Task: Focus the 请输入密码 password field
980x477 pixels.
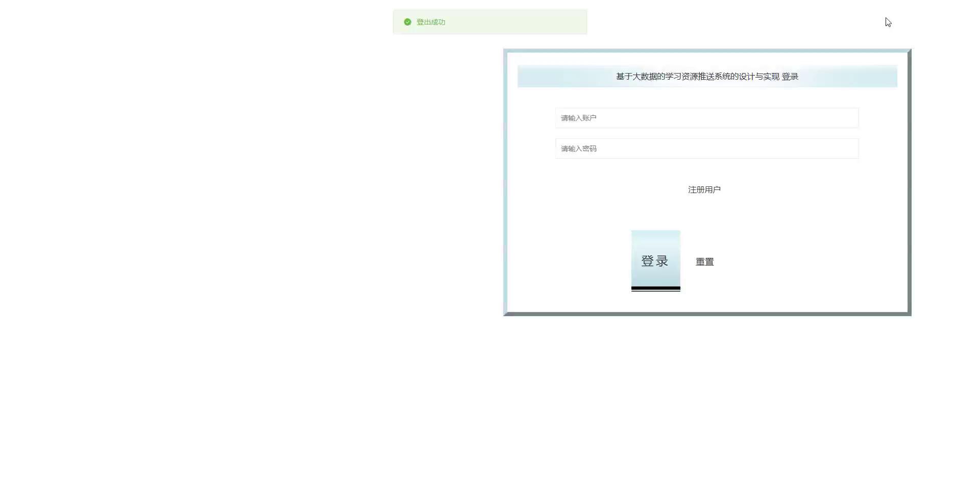Action: 707,149
